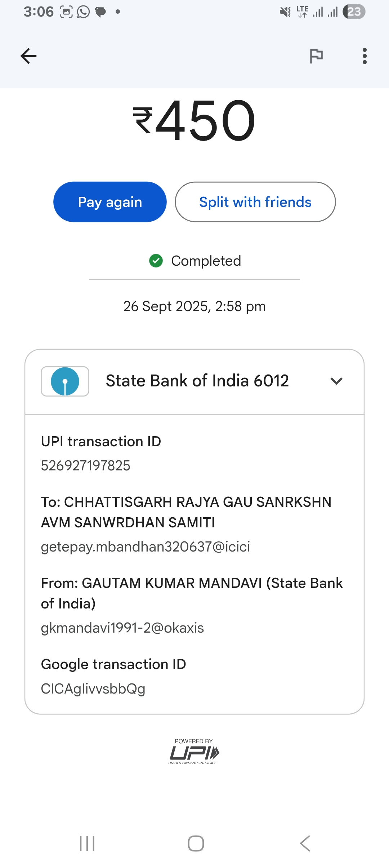Image resolution: width=389 pixels, height=868 pixels.
Task: Tap the Android back navigation button
Action: (x=305, y=843)
